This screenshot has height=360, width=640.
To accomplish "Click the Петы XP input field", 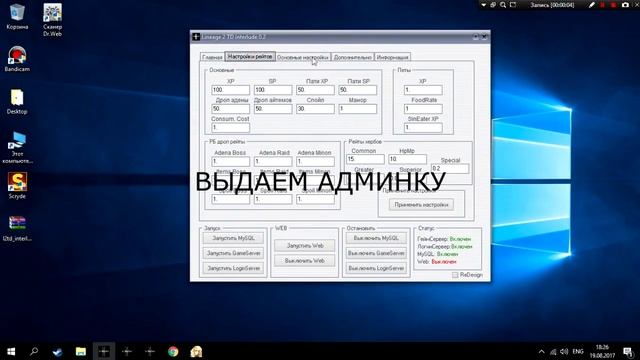I will click(423, 90).
